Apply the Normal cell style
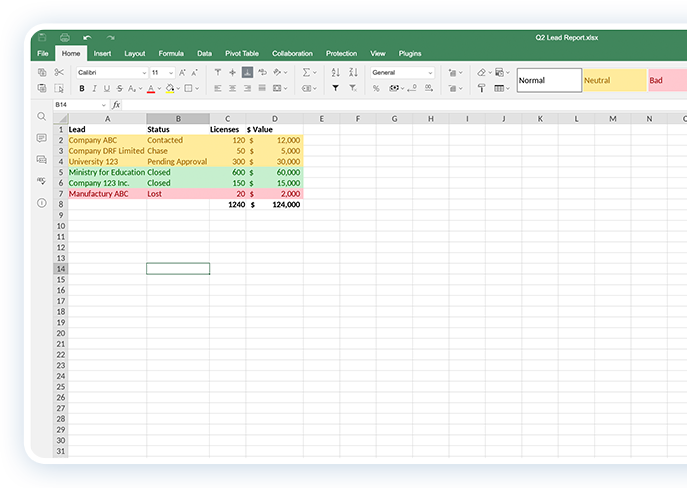 pyautogui.click(x=549, y=80)
